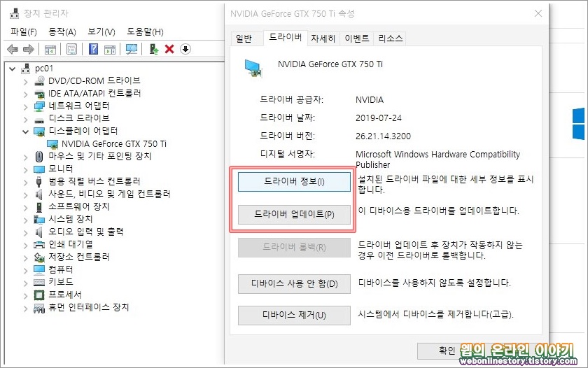Image resolution: width=588 pixels, height=368 pixels.
Task: Click the NVIDIA GeForce GTX 750 Ti tree icon
Action: [x=52, y=144]
